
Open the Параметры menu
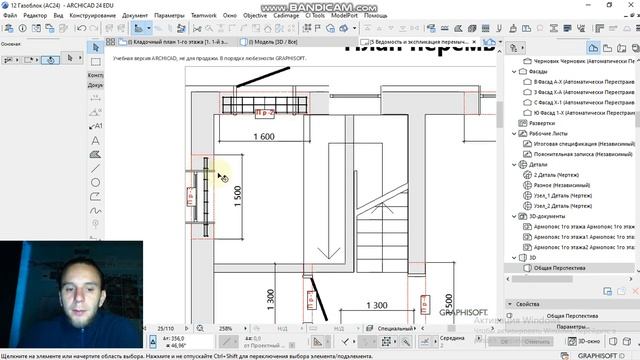coord(169,16)
